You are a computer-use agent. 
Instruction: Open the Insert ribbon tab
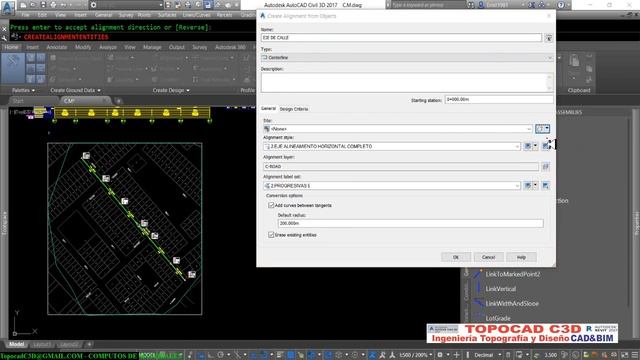pyautogui.click(x=32, y=47)
